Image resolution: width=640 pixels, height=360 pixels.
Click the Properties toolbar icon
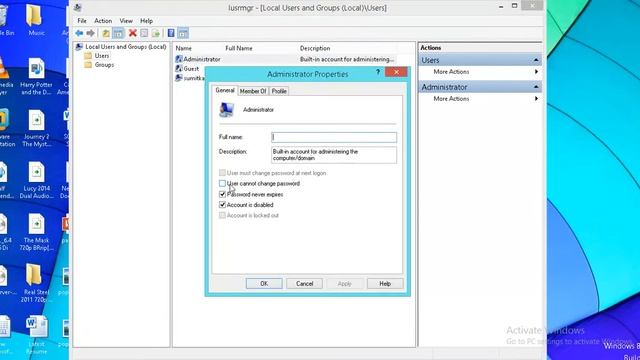point(144,33)
